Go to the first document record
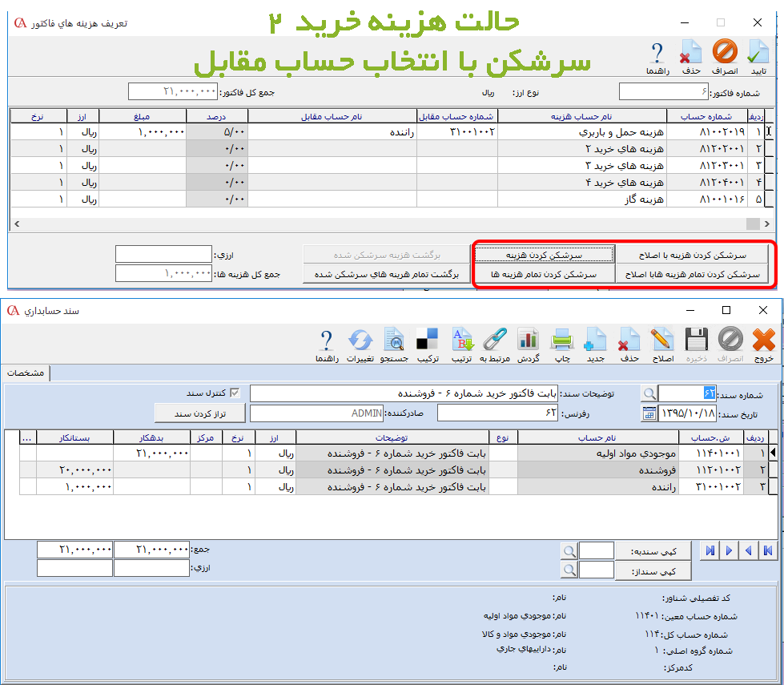Image resolution: width=784 pixels, height=685 pixels. [x=767, y=551]
